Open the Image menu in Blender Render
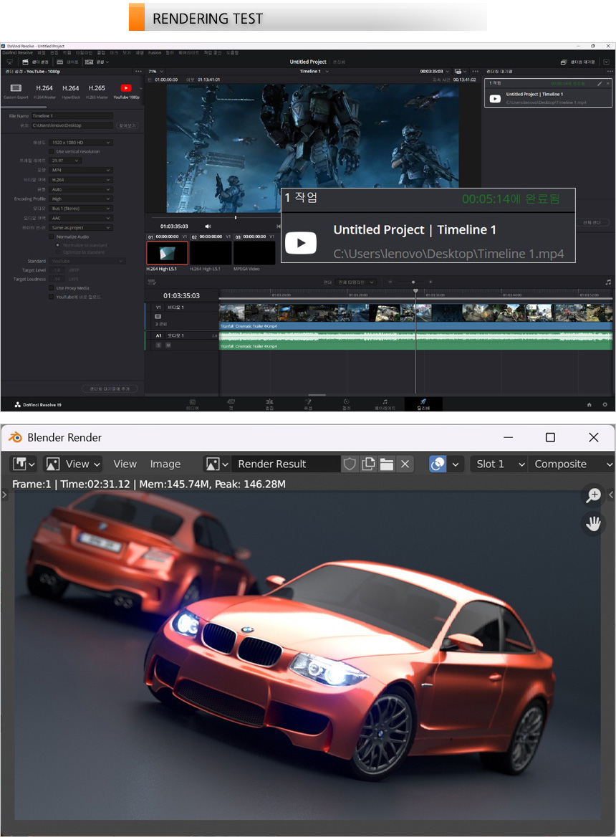This screenshot has width=616, height=840. [x=165, y=464]
